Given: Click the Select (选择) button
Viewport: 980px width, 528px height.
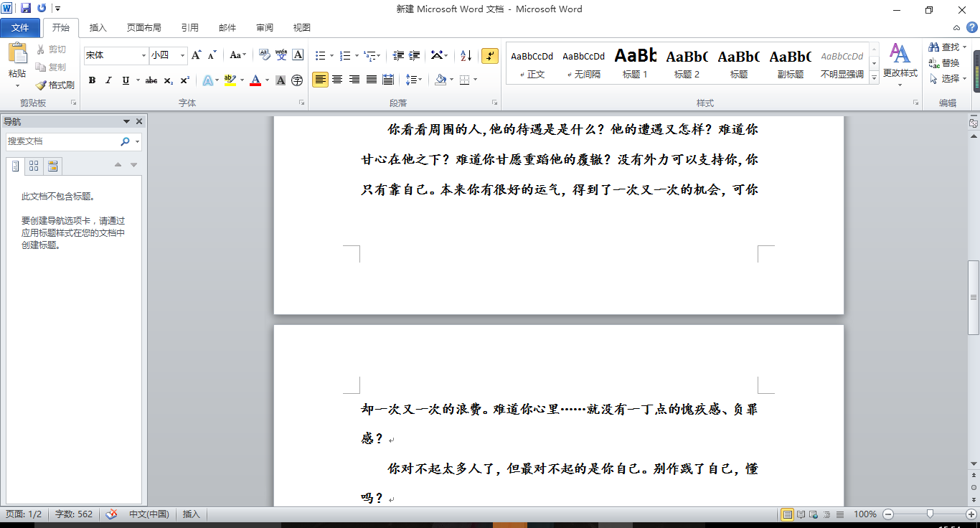Looking at the screenshot, I should 948,79.
